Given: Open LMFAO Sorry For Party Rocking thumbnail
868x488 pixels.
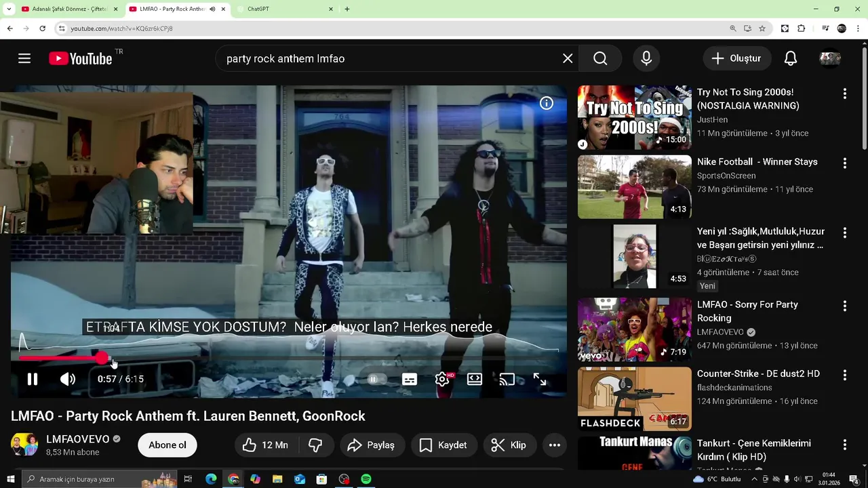Looking at the screenshot, I should coord(635,330).
